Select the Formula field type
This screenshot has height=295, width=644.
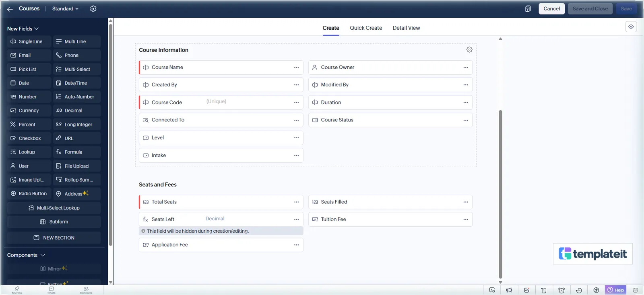point(77,152)
